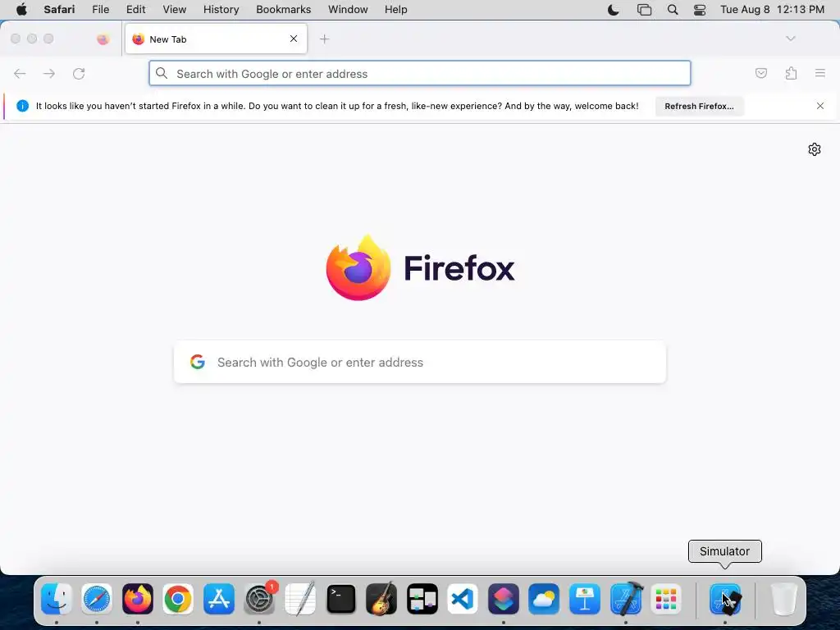Screen dimensions: 840x630
Task: Open Launchpad from the Dock
Action: [x=666, y=598]
